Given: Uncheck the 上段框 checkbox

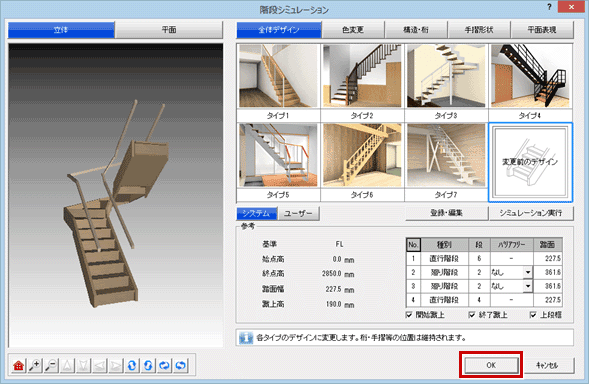Looking at the screenshot, I should click(x=533, y=315).
